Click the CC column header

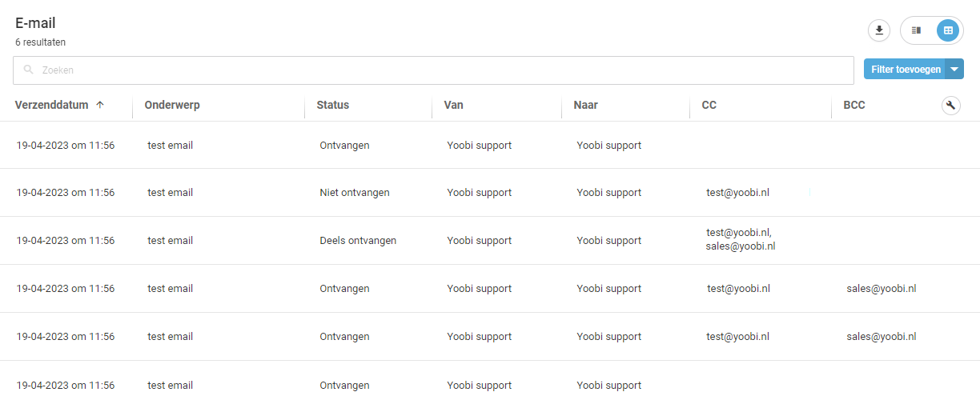click(x=709, y=105)
